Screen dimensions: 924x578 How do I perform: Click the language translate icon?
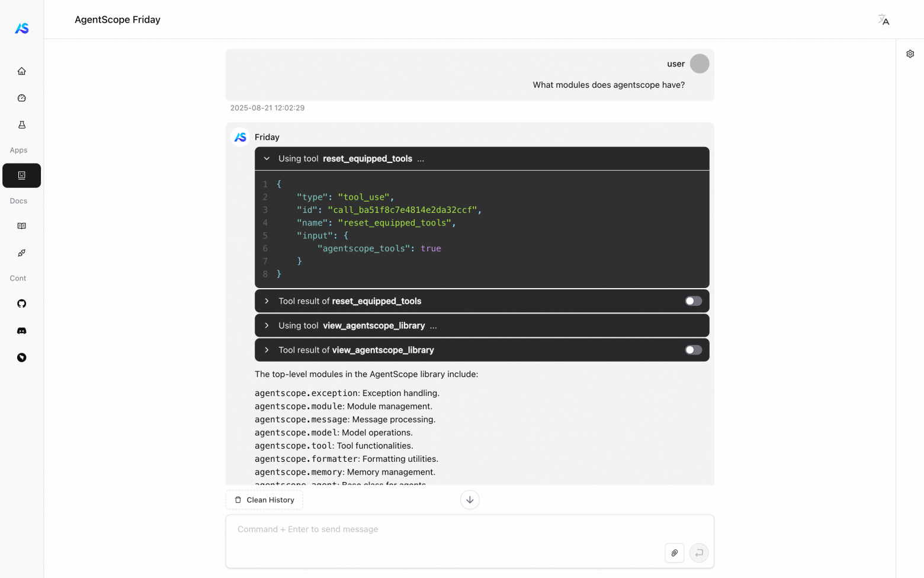coord(884,20)
